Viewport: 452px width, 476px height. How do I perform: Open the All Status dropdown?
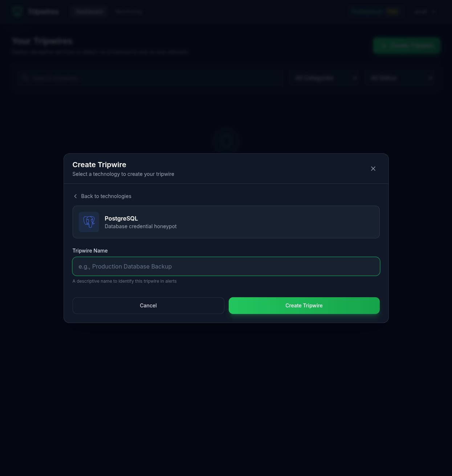tap(401, 78)
